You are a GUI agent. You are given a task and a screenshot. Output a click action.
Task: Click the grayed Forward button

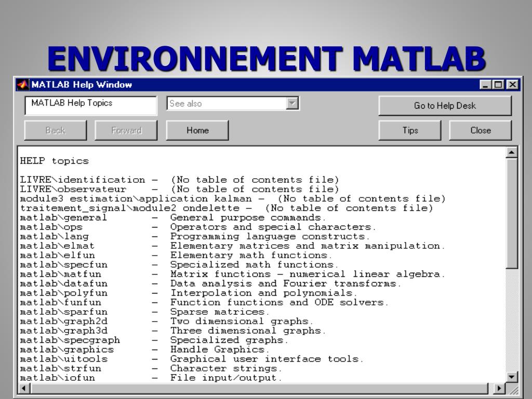coord(126,130)
